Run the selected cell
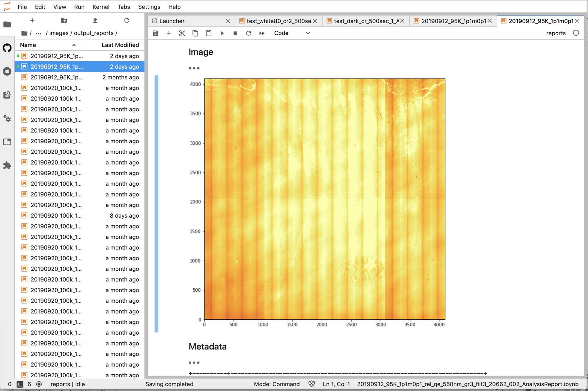 pyautogui.click(x=222, y=33)
